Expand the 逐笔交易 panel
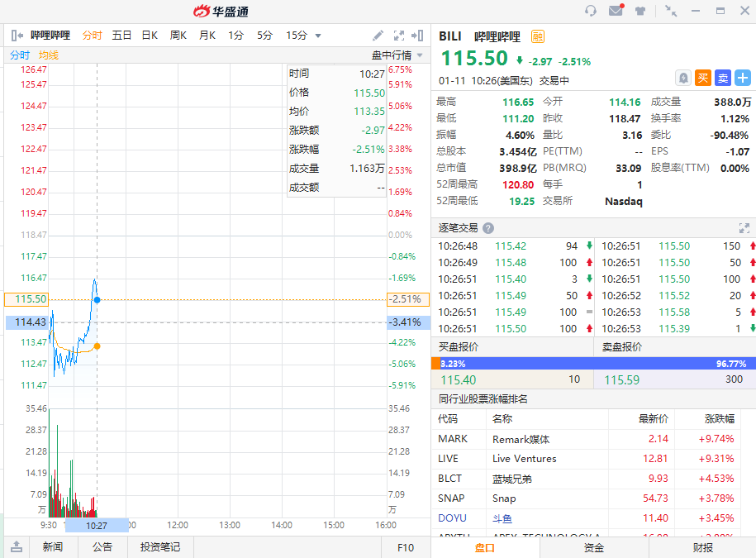756x558 pixels. [744, 228]
